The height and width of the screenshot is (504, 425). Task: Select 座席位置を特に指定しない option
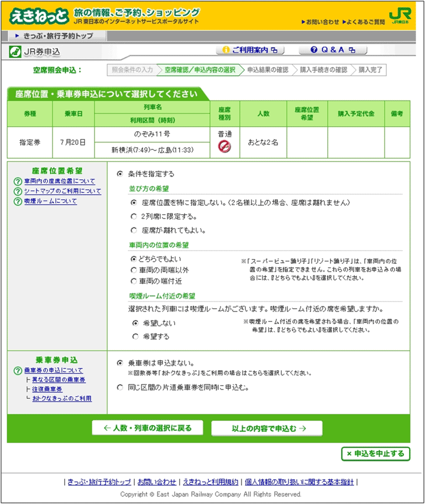coord(134,203)
